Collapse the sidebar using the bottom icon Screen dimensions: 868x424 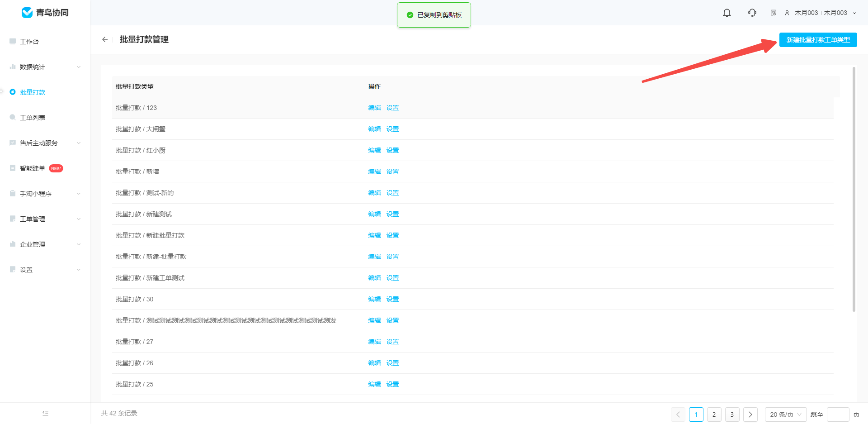click(45, 413)
